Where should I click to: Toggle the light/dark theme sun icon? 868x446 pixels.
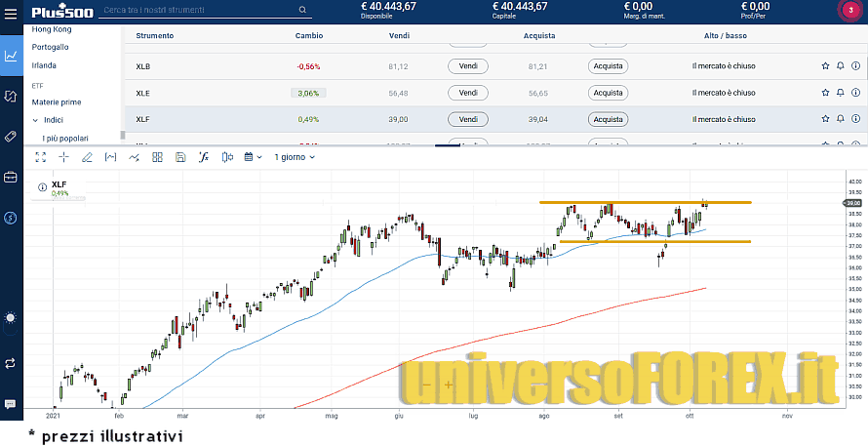[x=11, y=318]
